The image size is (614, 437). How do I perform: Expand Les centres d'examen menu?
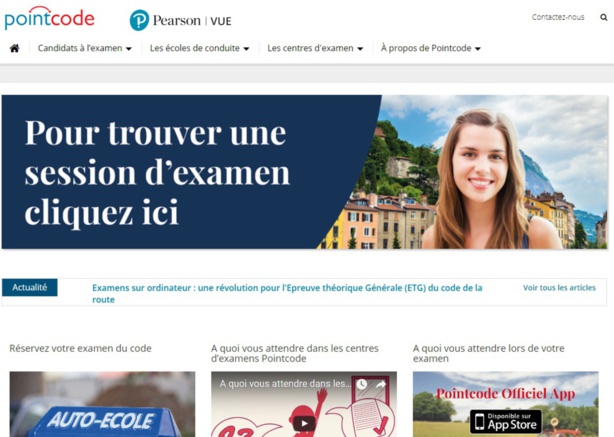click(x=315, y=48)
